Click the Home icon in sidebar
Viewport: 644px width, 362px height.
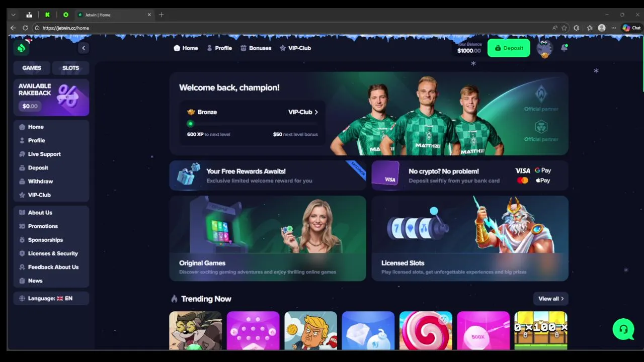pos(22,127)
